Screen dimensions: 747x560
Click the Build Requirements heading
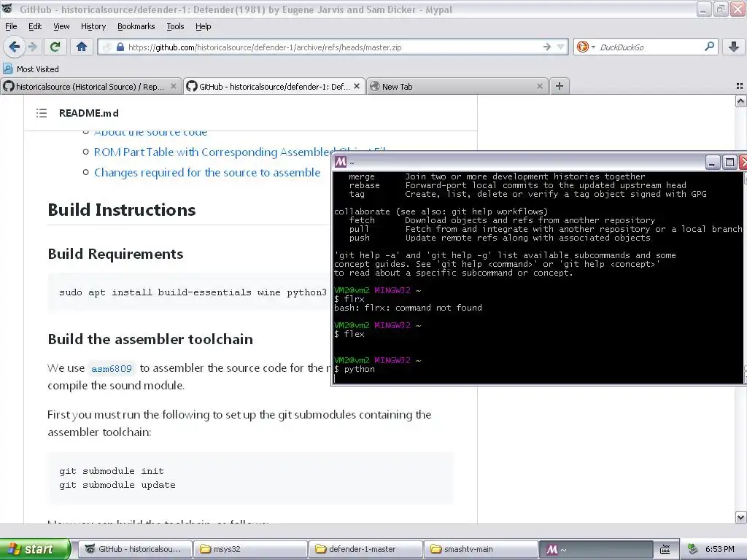[x=115, y=254]
